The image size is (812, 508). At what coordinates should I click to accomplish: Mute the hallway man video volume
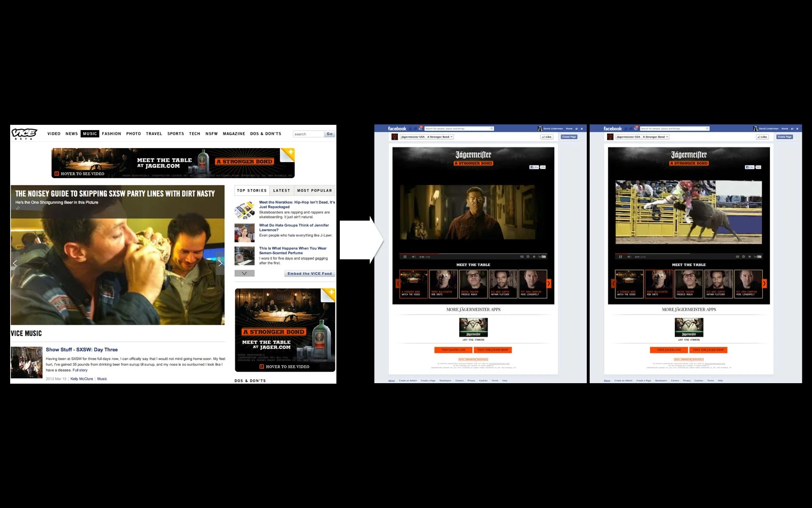[413, 257]
